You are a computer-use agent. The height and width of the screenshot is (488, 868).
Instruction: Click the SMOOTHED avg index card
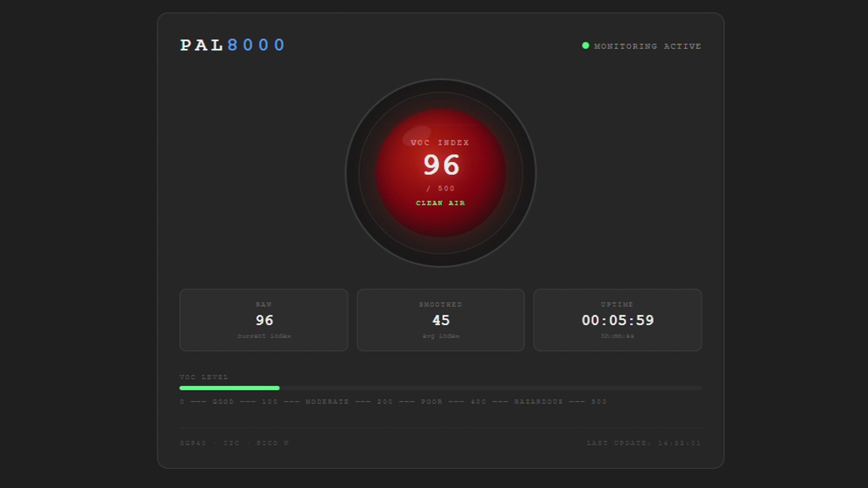pyautogui.click(x=440, y=320)
